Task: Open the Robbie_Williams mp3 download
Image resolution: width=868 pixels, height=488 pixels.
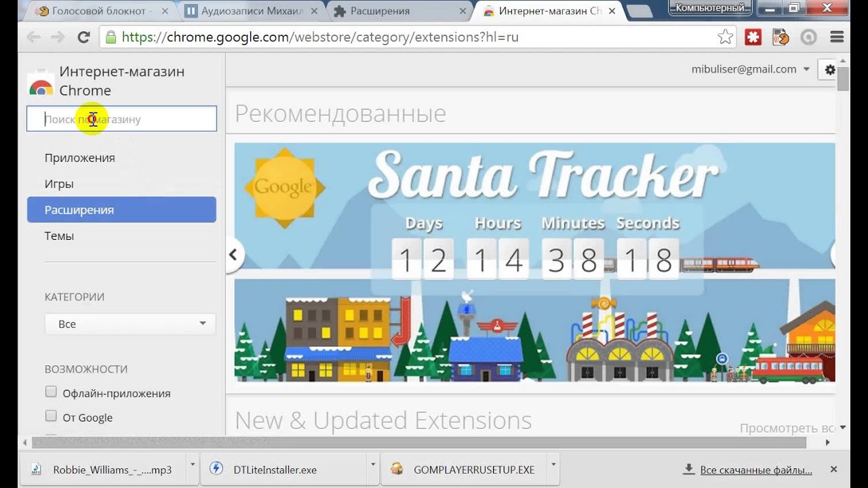Action: point(104,469)
